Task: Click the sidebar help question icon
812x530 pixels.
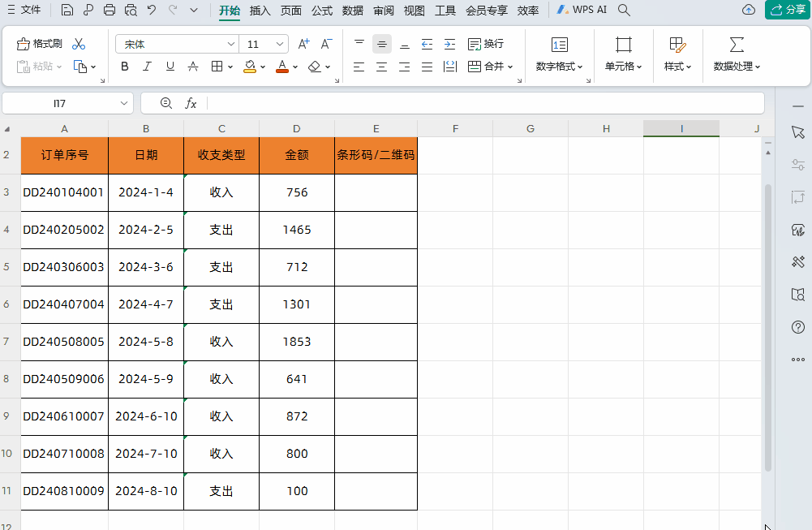Action: pyautogui.click(x=798, y=327)
